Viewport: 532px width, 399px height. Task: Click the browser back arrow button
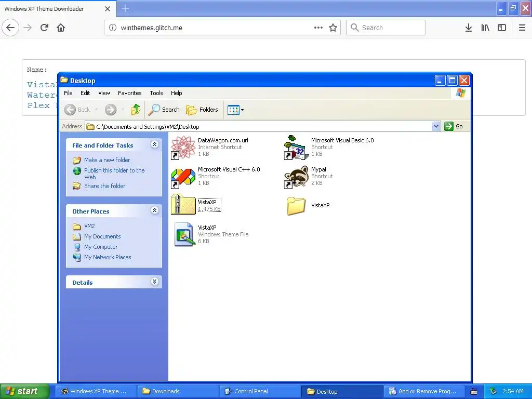tap(10, 28)
